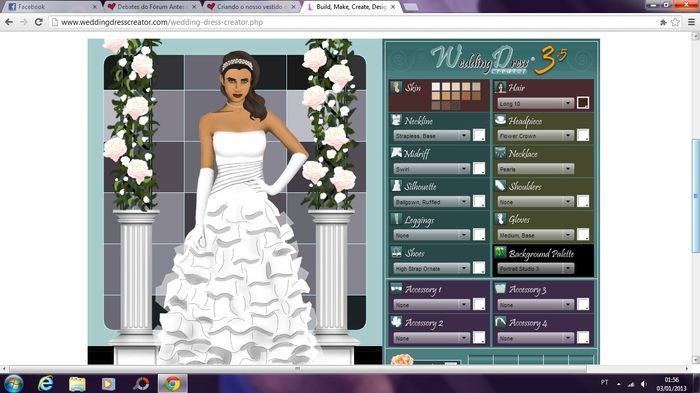Switch to the Debates do Fórum tab

tap(152, 7)
